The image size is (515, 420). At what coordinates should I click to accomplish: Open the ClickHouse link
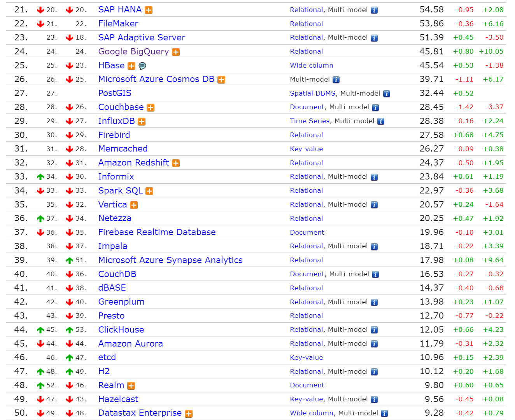[x=121, y=330]
